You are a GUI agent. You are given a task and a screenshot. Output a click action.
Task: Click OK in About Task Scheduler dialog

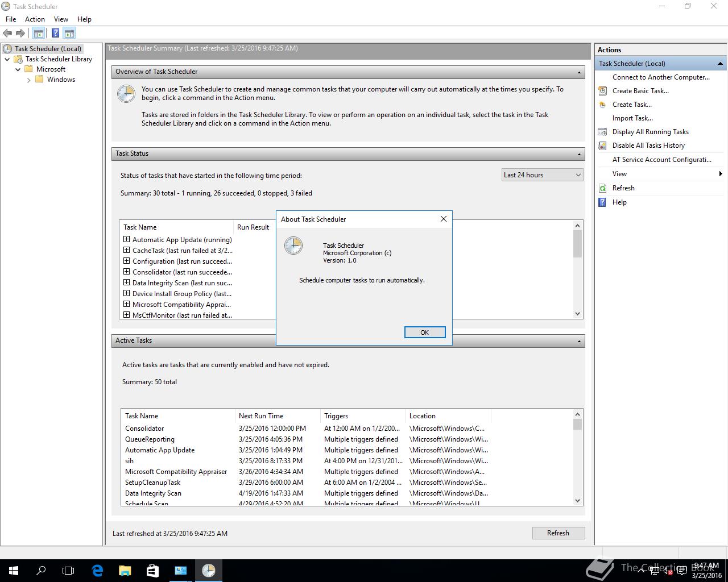425,332
